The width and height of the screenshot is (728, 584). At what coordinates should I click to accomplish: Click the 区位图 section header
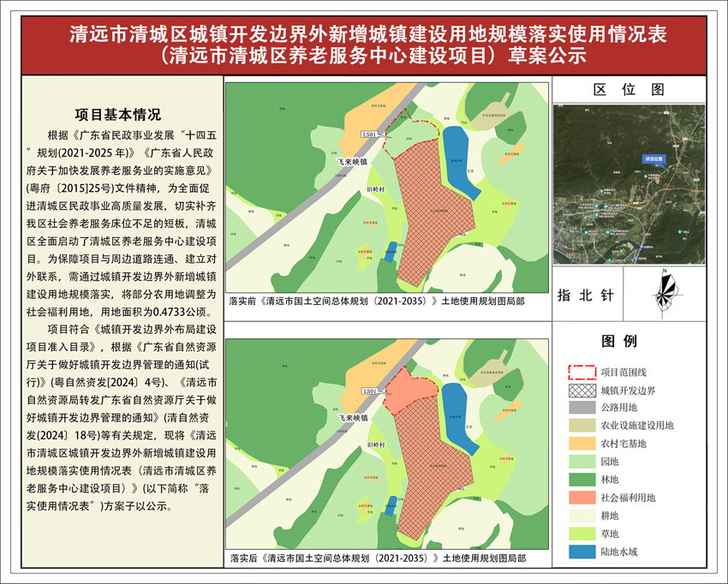point(630,89)
